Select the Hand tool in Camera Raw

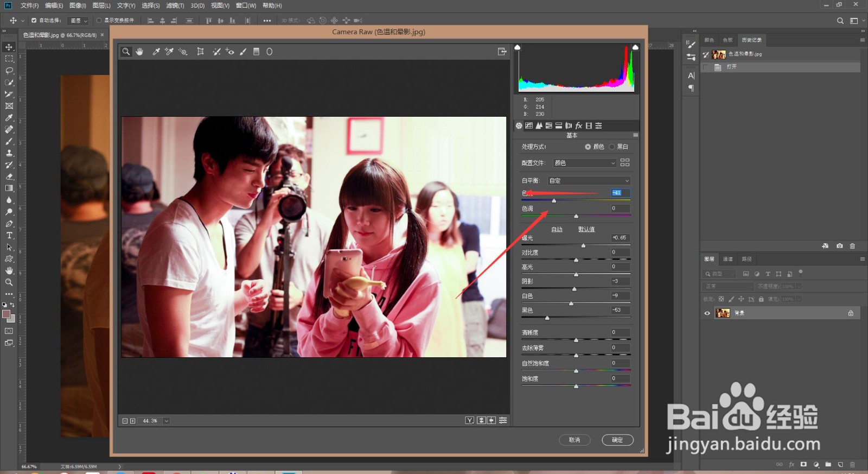(x=139, y=52)
